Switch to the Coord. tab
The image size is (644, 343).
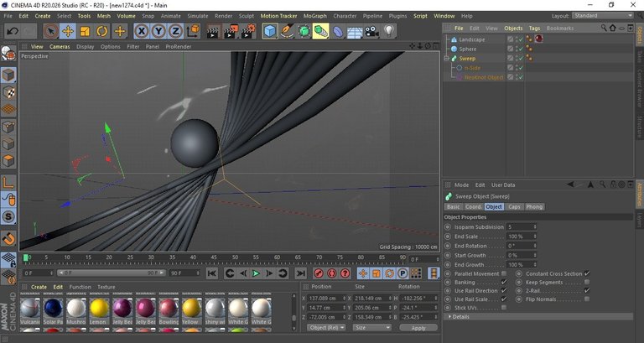[473, 207]
